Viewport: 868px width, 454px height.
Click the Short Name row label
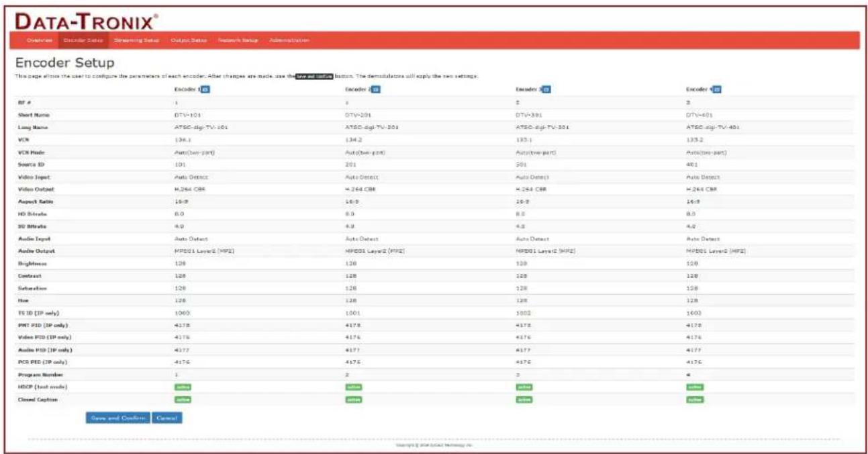pos(32,115)
